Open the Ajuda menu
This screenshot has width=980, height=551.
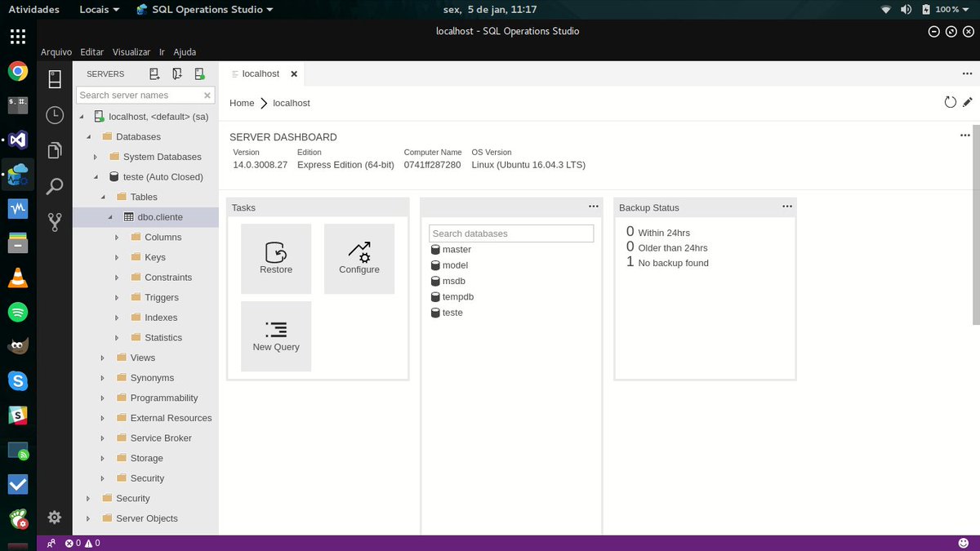tap(185, 51)
